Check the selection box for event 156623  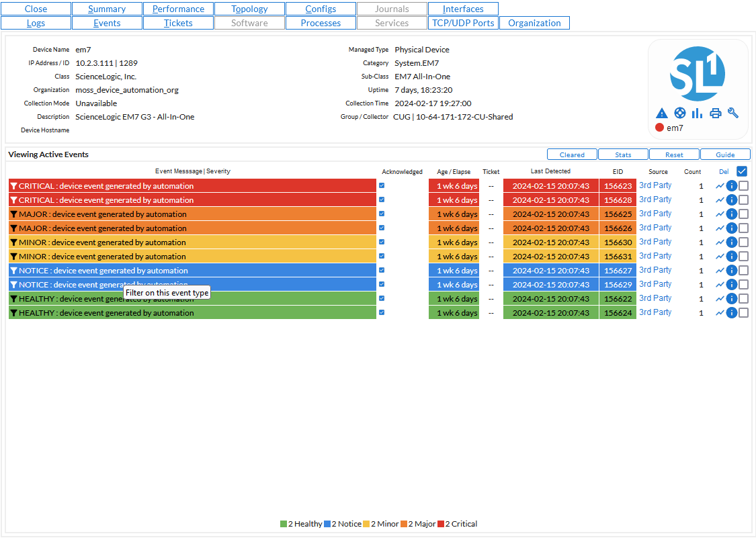(x=743, y=186)
